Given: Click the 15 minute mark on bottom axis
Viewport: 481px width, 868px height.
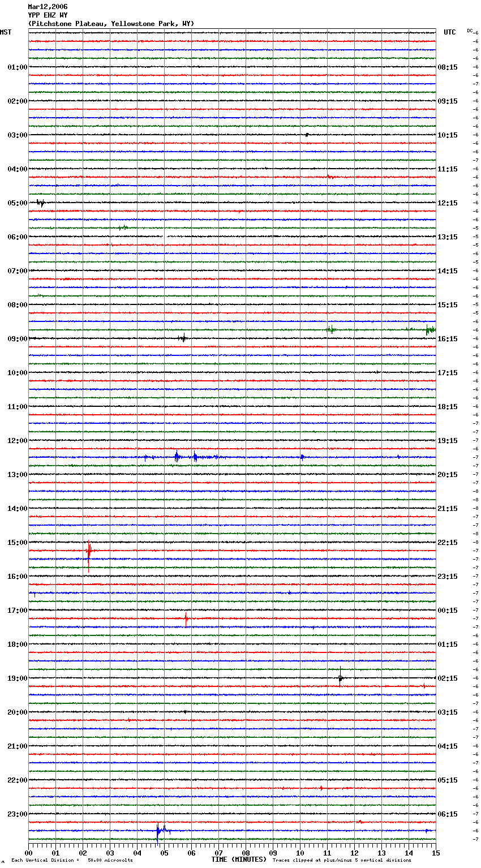Looking at the screenshot, I should (x=435, y=853).
